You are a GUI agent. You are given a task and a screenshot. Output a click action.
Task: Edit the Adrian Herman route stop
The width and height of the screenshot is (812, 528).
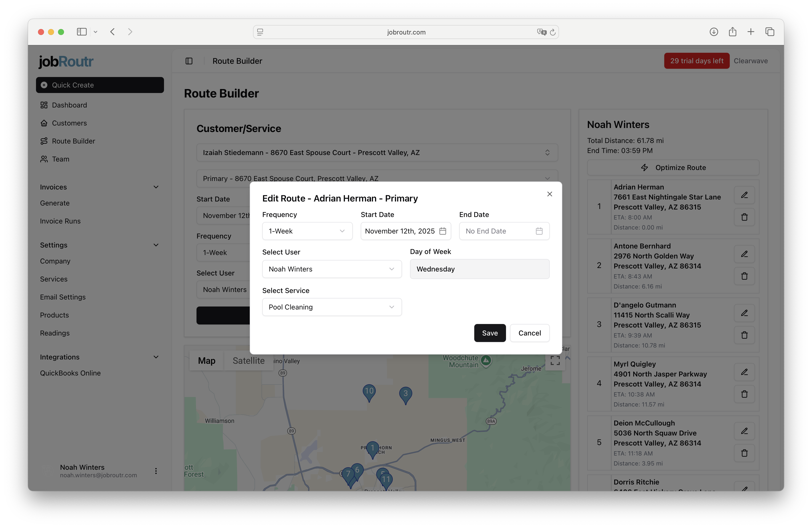(744, 195)
